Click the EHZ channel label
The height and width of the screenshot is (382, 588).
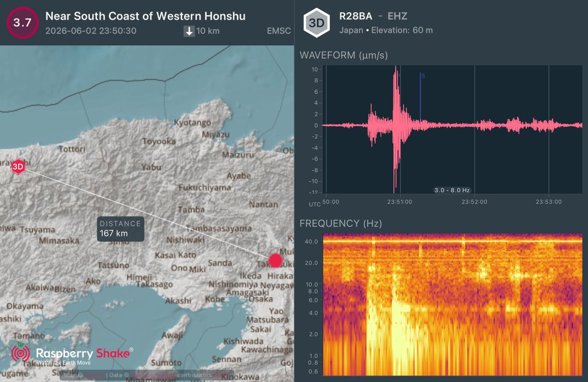pyautogui.click(x=398, y=16)
